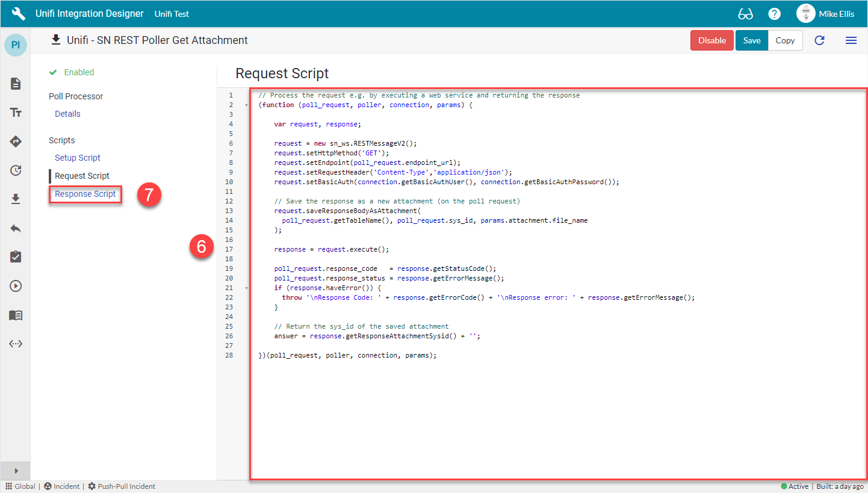Viewport: 868px width, 493px height.
Task: Open the Documents panel icon in sidebar
Action: 15,84
